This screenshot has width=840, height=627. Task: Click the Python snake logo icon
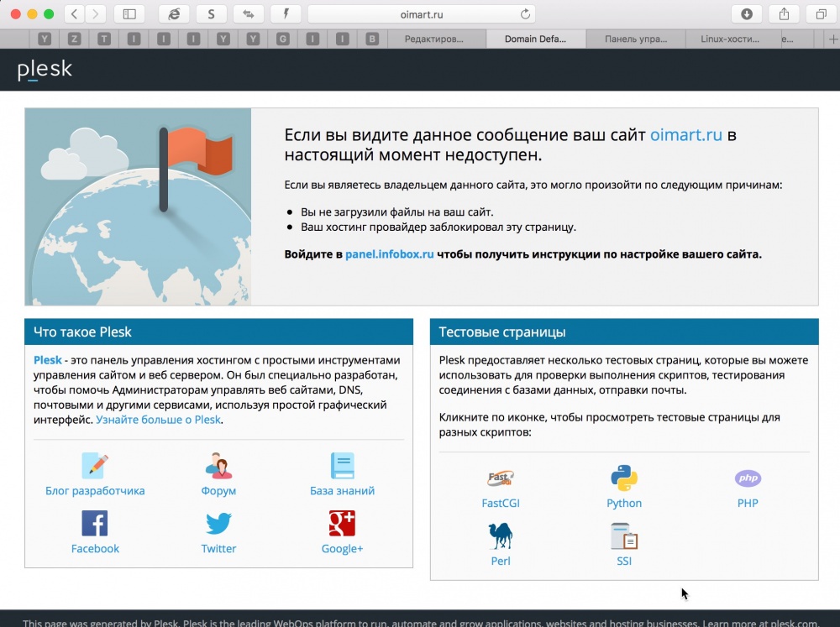624,478
